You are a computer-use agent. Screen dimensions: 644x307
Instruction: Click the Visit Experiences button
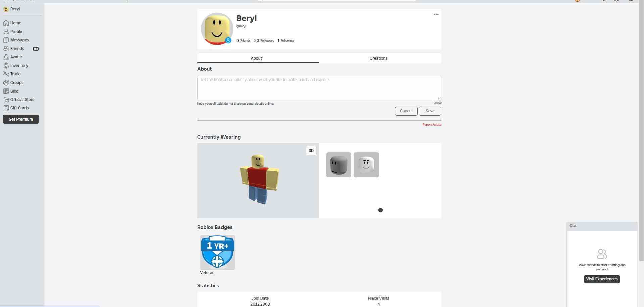tap(602, 279)
